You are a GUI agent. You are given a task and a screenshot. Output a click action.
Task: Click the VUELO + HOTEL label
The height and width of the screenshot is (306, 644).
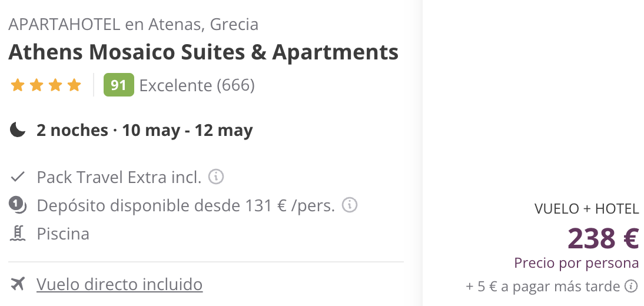587,209
